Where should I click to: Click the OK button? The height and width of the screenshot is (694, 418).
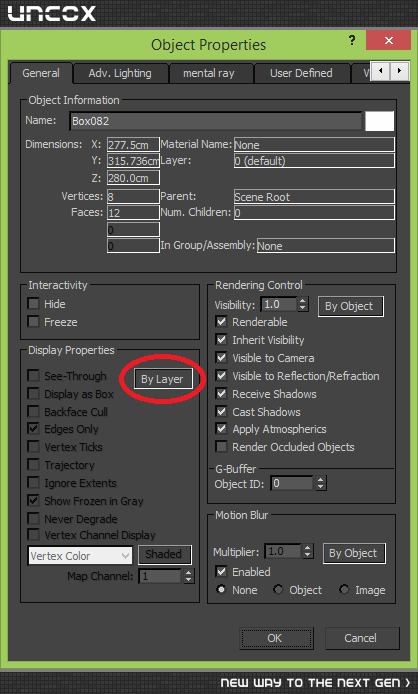pos(275,638)
